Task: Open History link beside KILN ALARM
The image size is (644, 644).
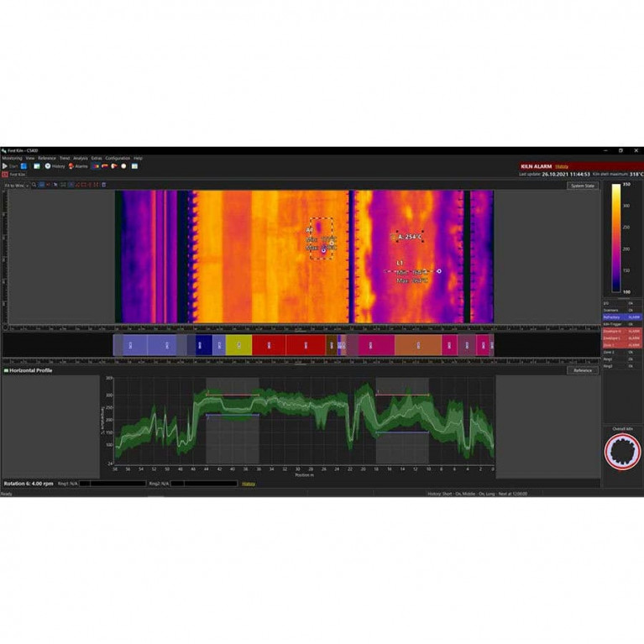Action: [562, 166]
